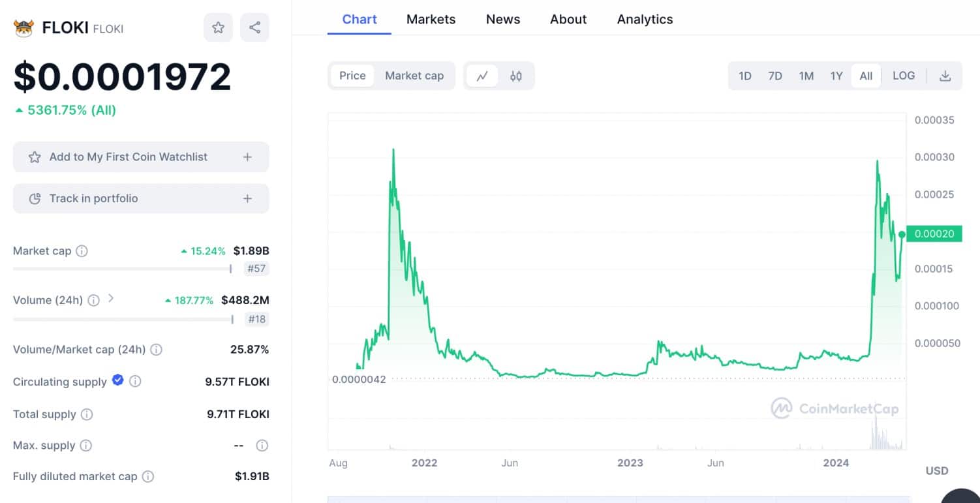Image resolution: width=980 pixels, height=503 pixels.
Task: Set chart range to 7D
Action: coord(775,76)
